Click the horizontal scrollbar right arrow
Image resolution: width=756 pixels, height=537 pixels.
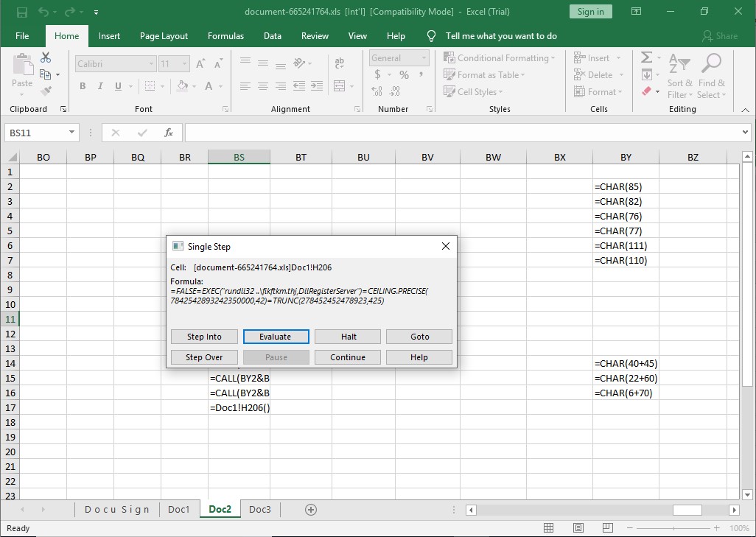(x=734, y=510)
